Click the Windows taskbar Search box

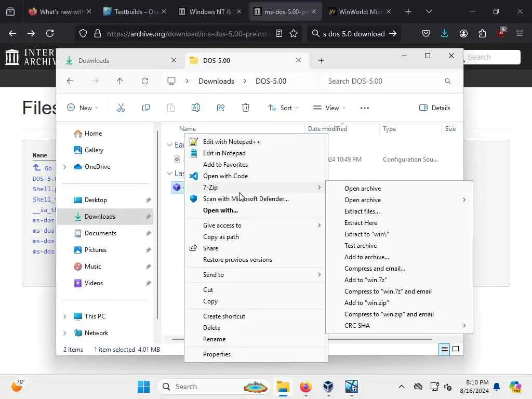click(213, 387)
